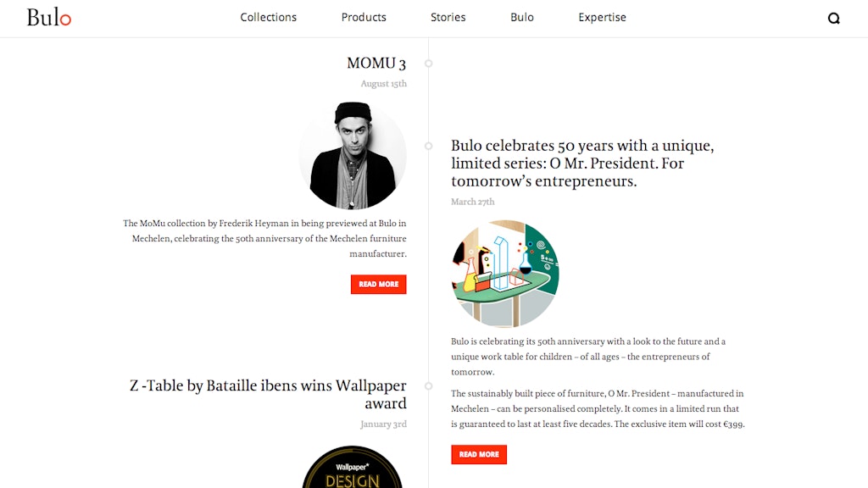
Task: Click the Wallpaper Design award badge
Action: point(353,468)
